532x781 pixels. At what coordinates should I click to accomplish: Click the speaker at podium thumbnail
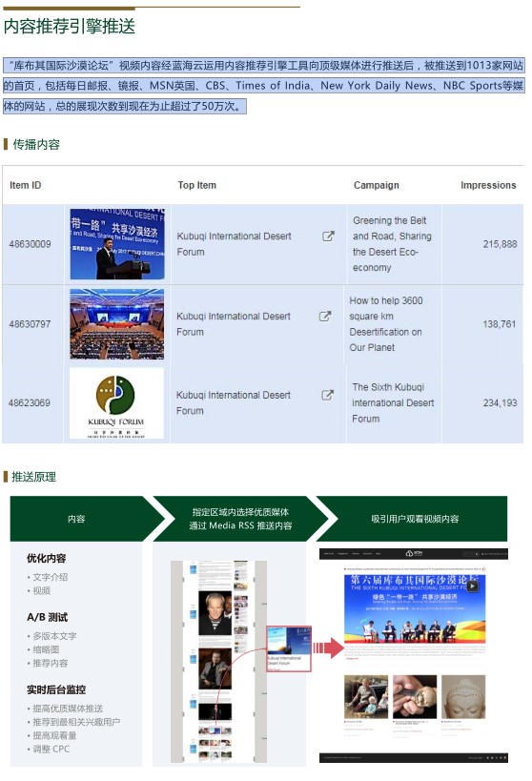(x=117, y=244)
